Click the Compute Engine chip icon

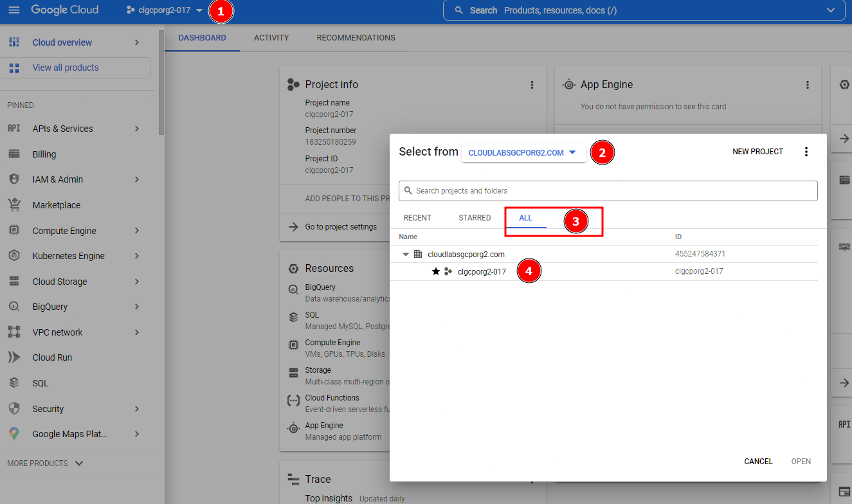pos(14,231)
